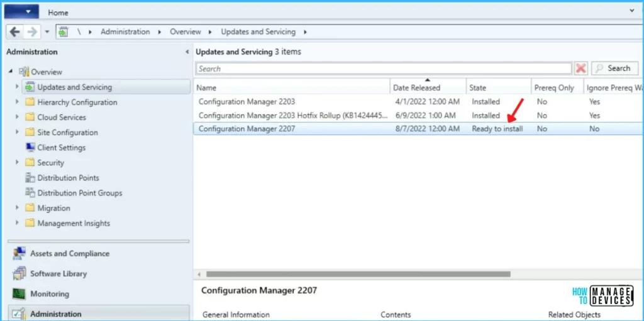Click the Management Insights folder icon
Viewport: 644px width, 321px height.
pos(30,223)
